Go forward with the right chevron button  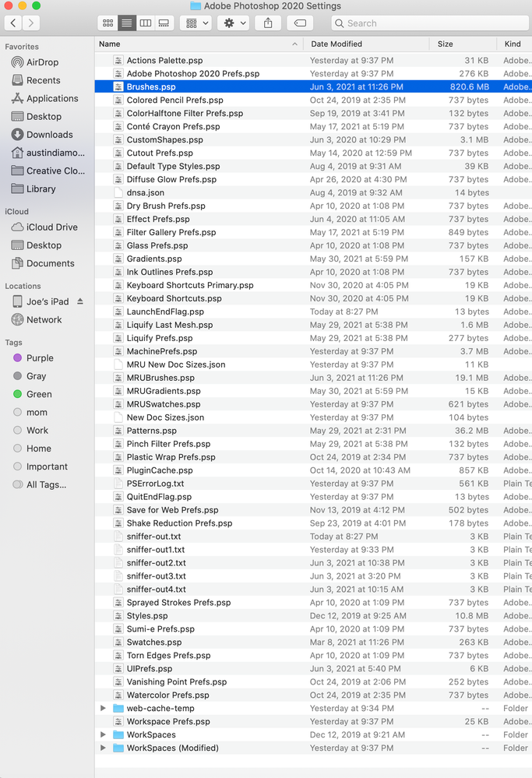(x=31, y=23)
